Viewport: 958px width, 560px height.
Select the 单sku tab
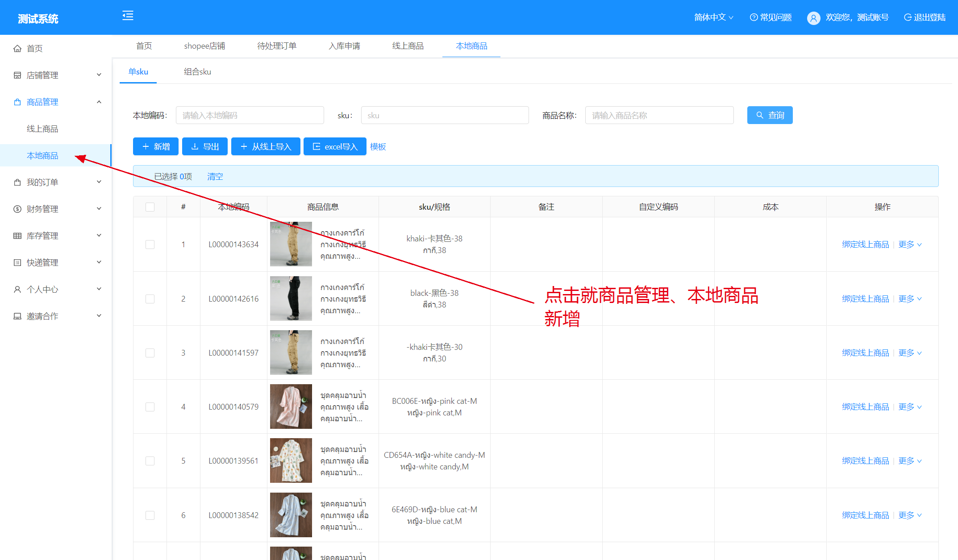pos(138,72)
